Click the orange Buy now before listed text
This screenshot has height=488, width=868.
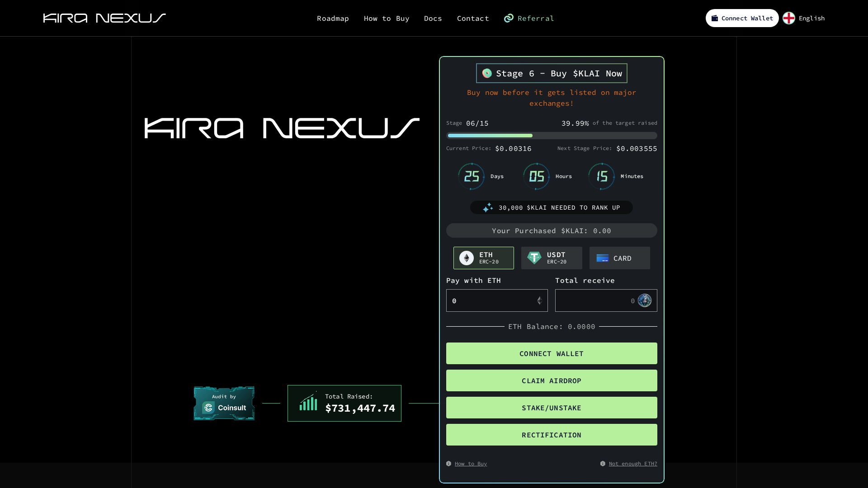(552, 98)
